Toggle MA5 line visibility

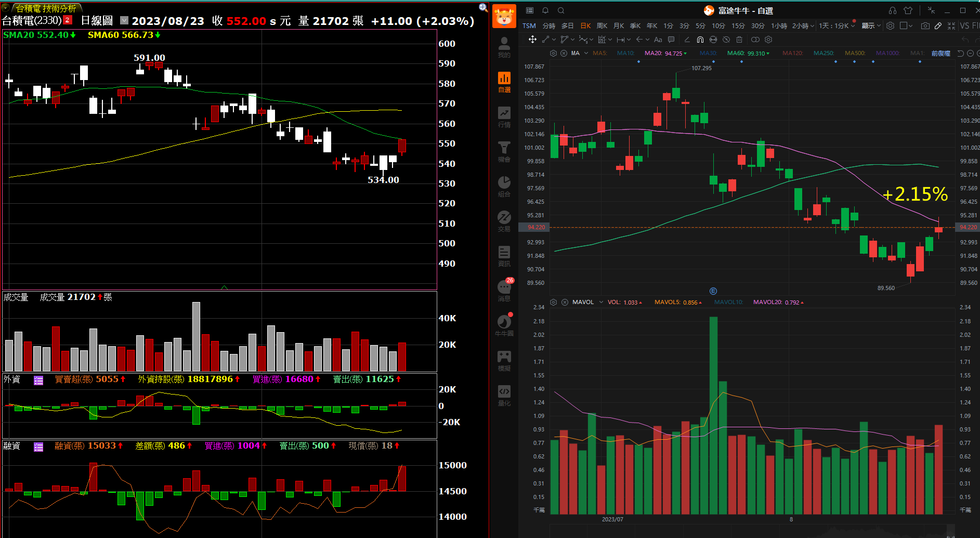599,53
